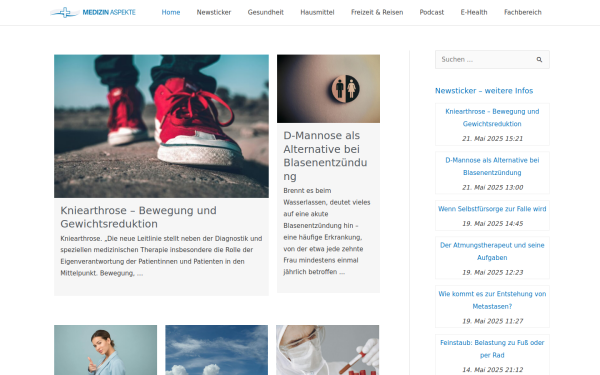Screen dimensions: 600x375
Task: Open the blue sky clouds thumbnail
Action: point(217,350)
